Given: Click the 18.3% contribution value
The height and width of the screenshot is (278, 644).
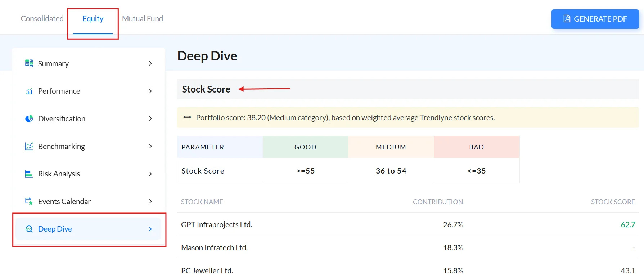Looking at the screenshot, I should (453, 247).
